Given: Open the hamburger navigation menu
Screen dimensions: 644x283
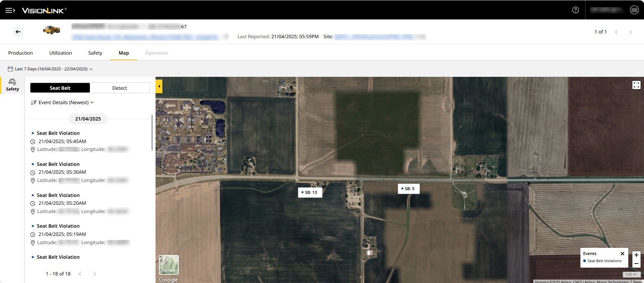Looking at the screenshot, I should (x=10, y=10).
